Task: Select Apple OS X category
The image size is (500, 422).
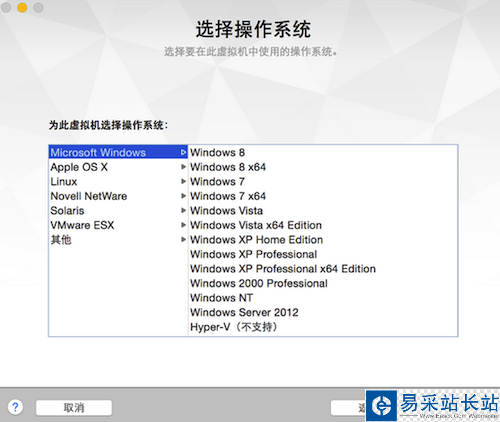Action: tap(118, 167)
